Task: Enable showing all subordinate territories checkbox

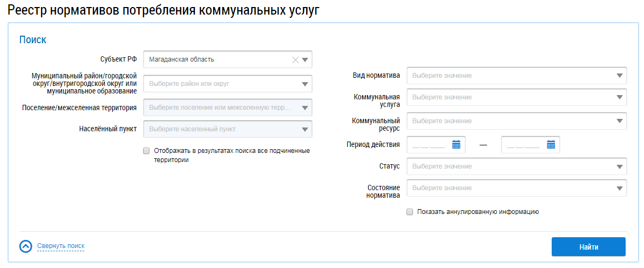Action: [146, 151]
